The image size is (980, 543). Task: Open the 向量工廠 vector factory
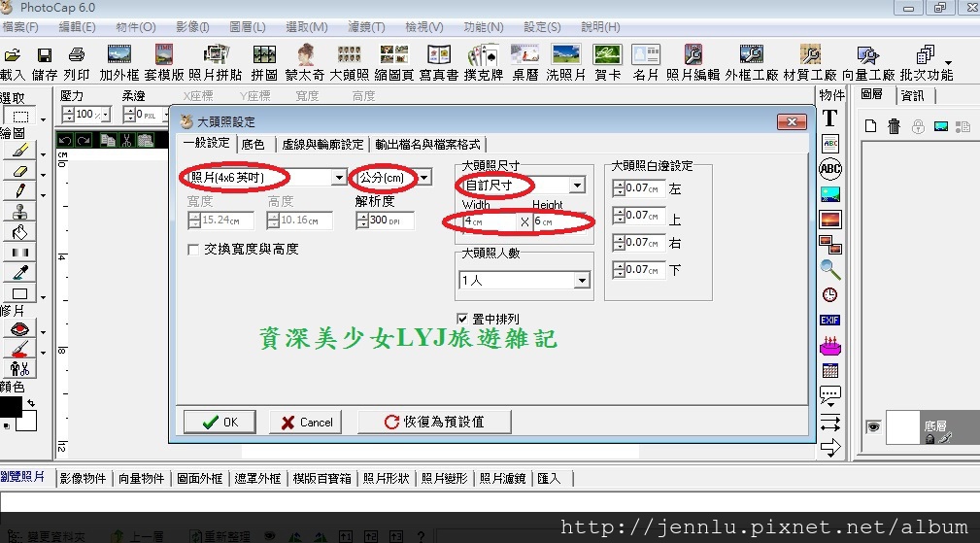click(x=868, y=62)
